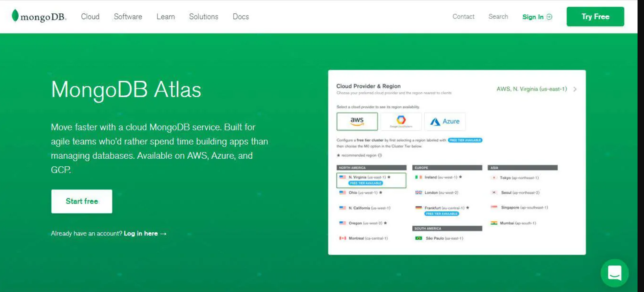Select the AWS cloud provider tile

click(357, 122)
